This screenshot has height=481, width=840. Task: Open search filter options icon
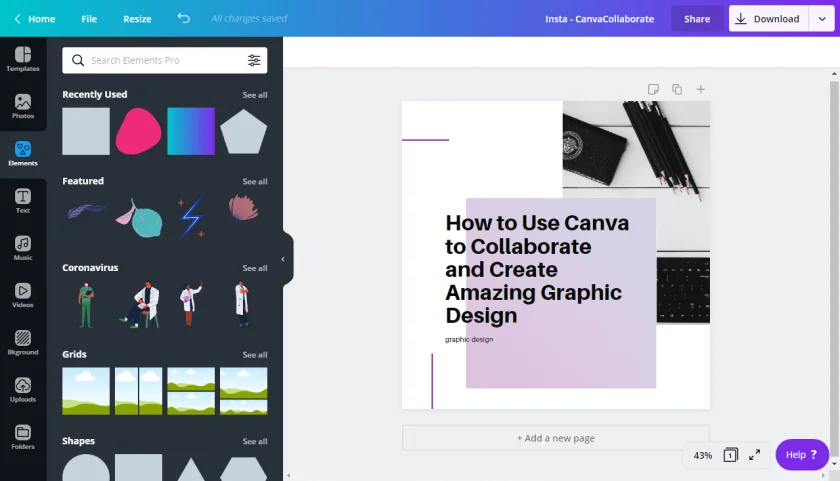[x=254, y=60]
